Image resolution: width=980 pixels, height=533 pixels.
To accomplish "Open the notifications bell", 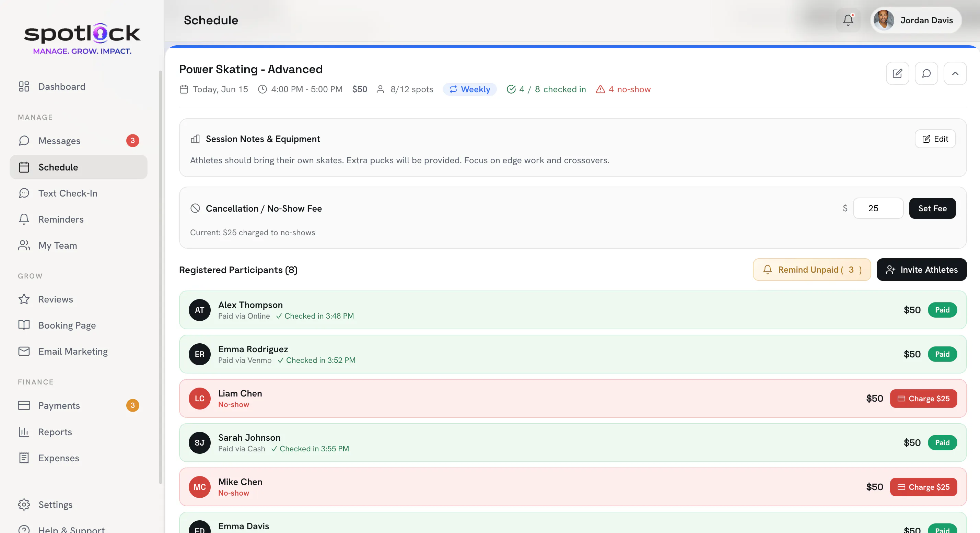I will [x=848, y=20].
